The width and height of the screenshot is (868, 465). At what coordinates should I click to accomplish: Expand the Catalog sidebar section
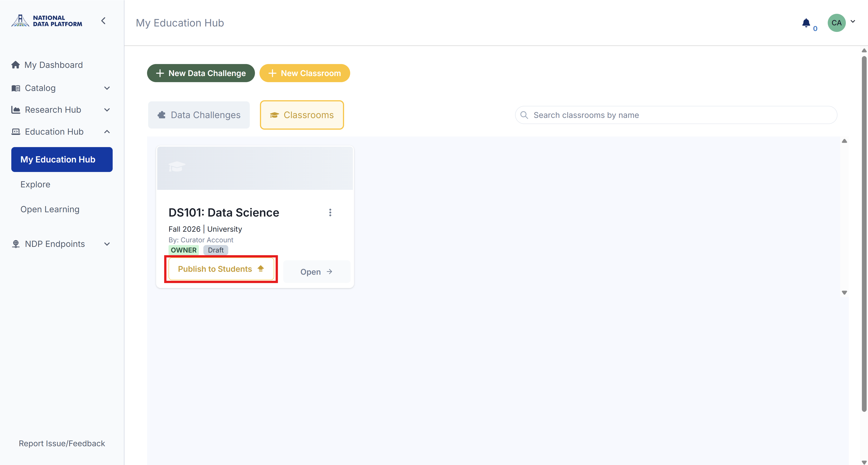(107, 88)
